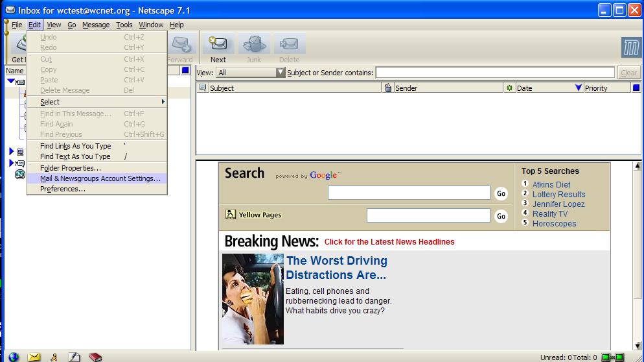Open the Jennifer Lopez top search link
This screenshot has width=644, height=362.
(x=558, y=204)
